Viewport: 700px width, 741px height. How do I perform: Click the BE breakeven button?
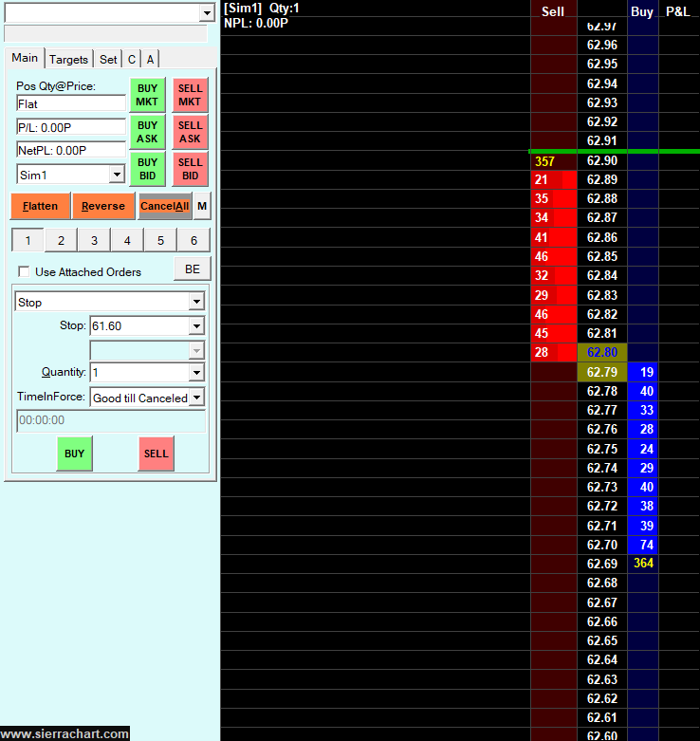[x=193, y=269]
